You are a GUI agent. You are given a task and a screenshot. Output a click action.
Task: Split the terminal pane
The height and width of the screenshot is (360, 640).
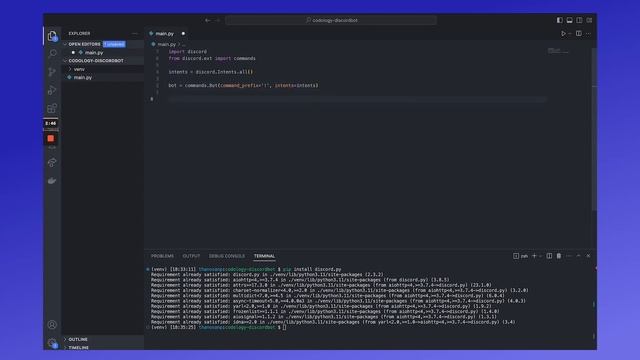pyautogui.click(x=549, y=256)
